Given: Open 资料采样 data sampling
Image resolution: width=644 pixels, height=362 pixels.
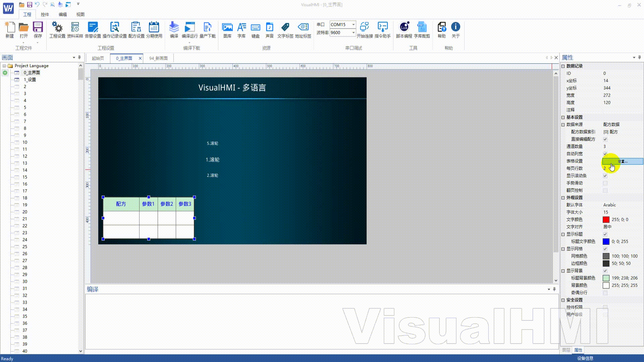Looking at the screenshot, I should pyautogui.click(x=75, y=30).
